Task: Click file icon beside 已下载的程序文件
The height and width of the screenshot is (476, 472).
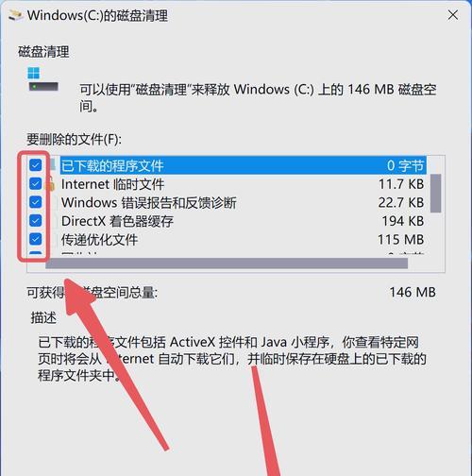Action: [x=53, y=163]
